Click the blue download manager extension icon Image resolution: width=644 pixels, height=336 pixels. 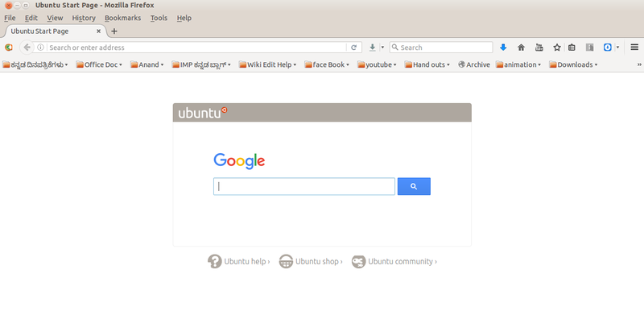pos(608,48)
